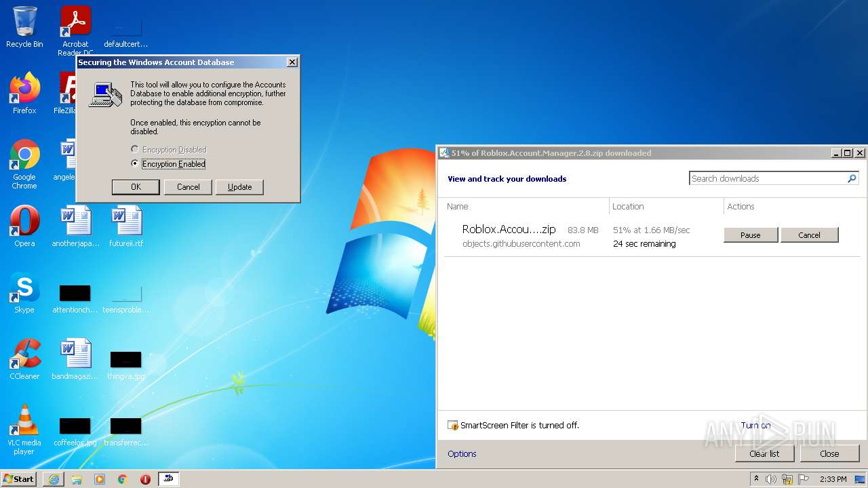This screenshot has width=868, height=488.
Task: Launch the Google Chrome desktop shortcut
Action: click(24, 164)
